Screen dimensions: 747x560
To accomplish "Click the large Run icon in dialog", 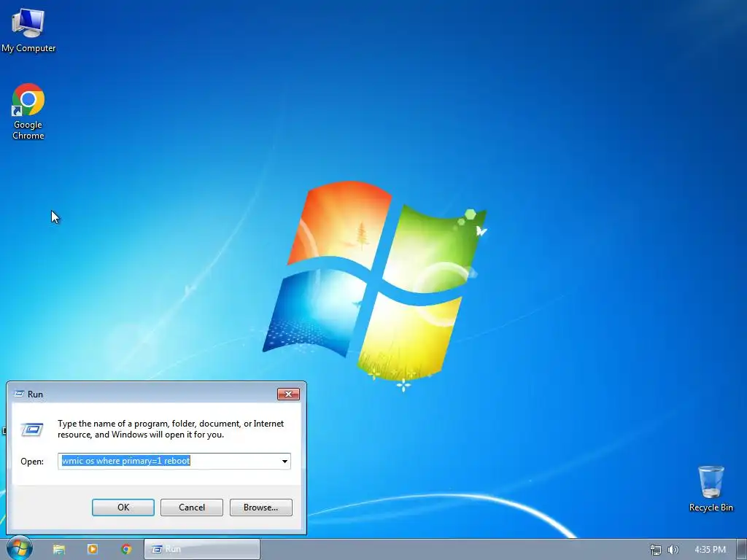I will [32, 429].
